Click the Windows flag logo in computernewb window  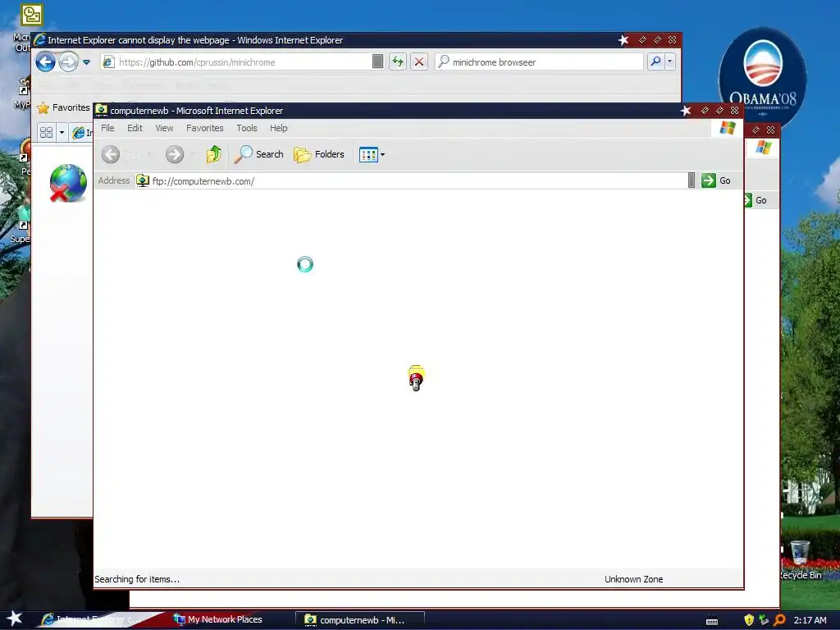click(x=728, y=128)
